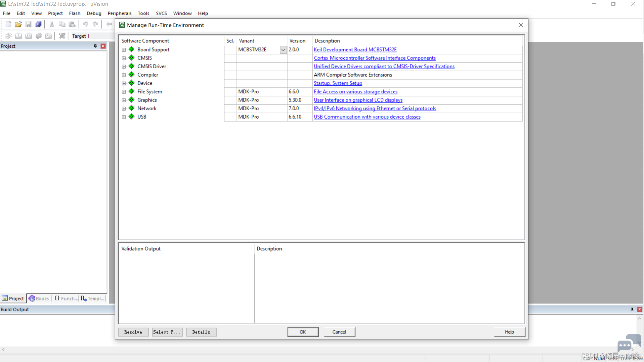Click the green diamond icon beside Board Support
Image resolution: width=644 pixels, height=362 pixels.
tap(131, 49)
